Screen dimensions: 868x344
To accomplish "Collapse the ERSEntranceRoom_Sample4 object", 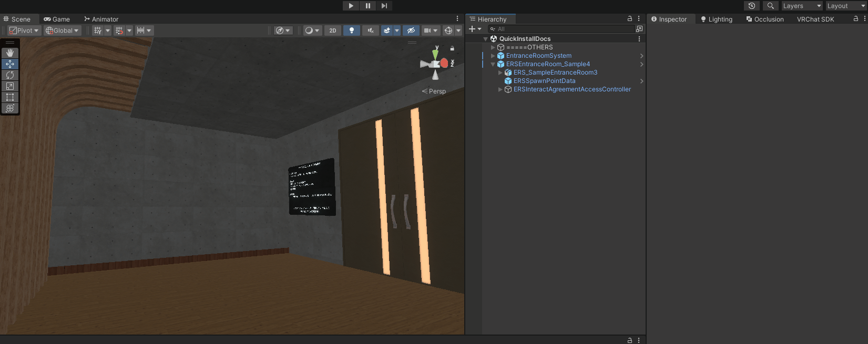I will (493, 64).
